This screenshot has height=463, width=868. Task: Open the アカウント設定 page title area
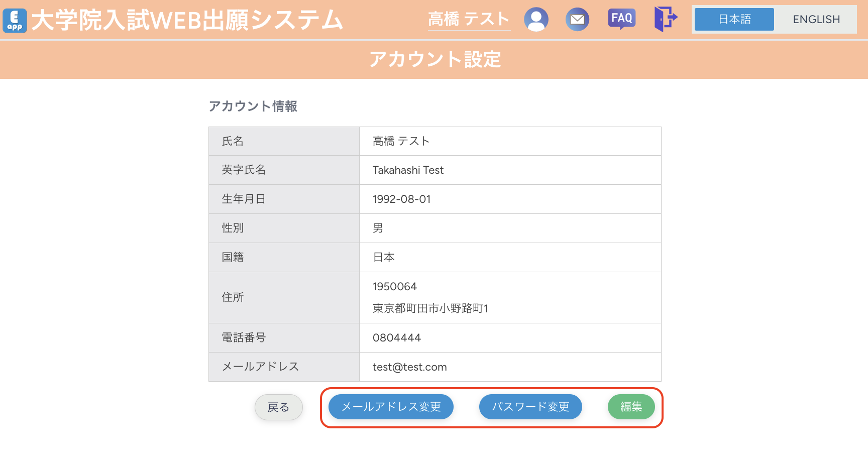coord(435,60)
